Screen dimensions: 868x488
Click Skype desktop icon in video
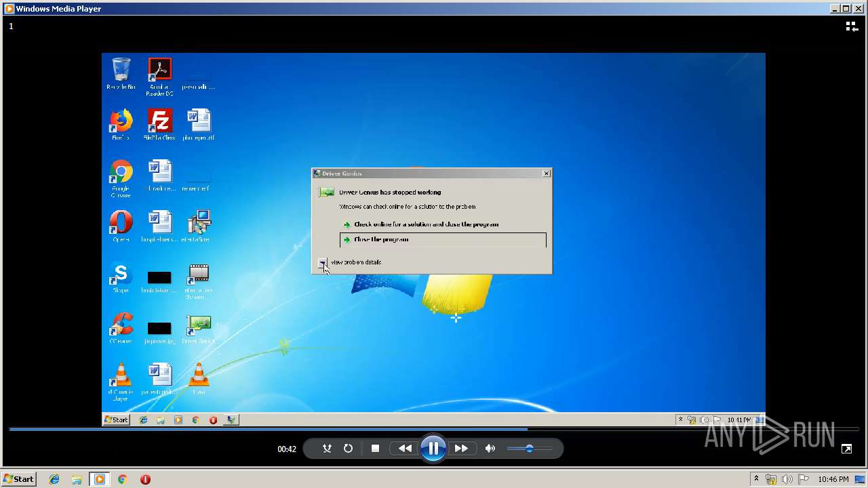[x=121, y=278]
